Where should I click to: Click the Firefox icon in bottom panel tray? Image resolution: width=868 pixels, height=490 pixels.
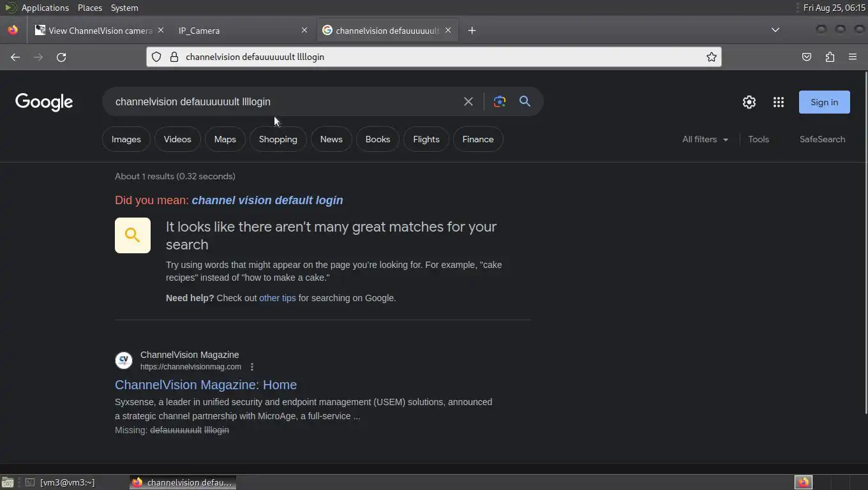(804, 482)
